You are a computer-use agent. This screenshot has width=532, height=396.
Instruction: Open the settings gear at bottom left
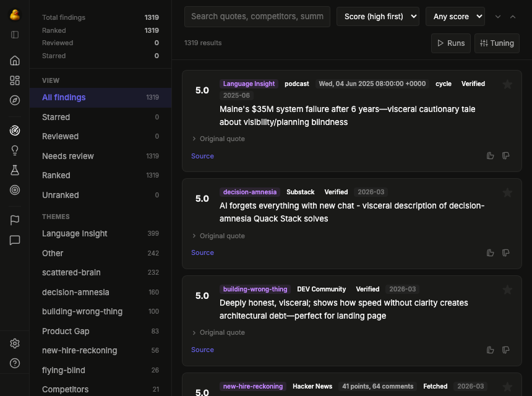point(14,343)
